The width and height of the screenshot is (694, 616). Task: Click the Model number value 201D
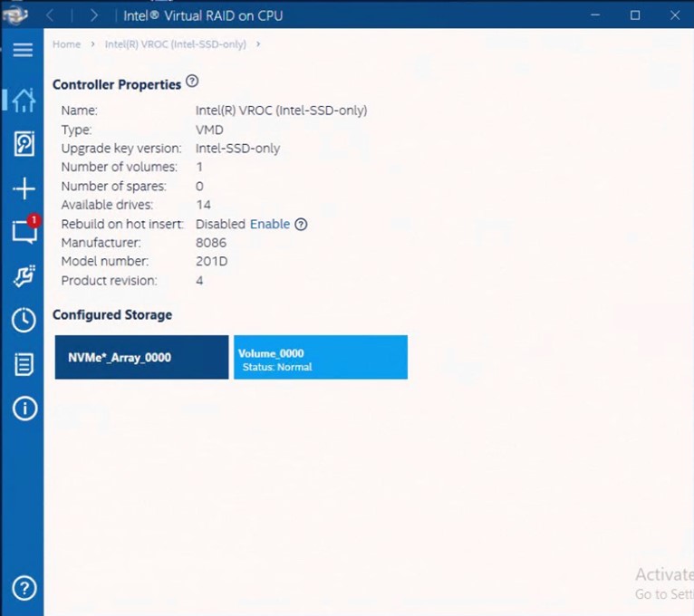212,261
